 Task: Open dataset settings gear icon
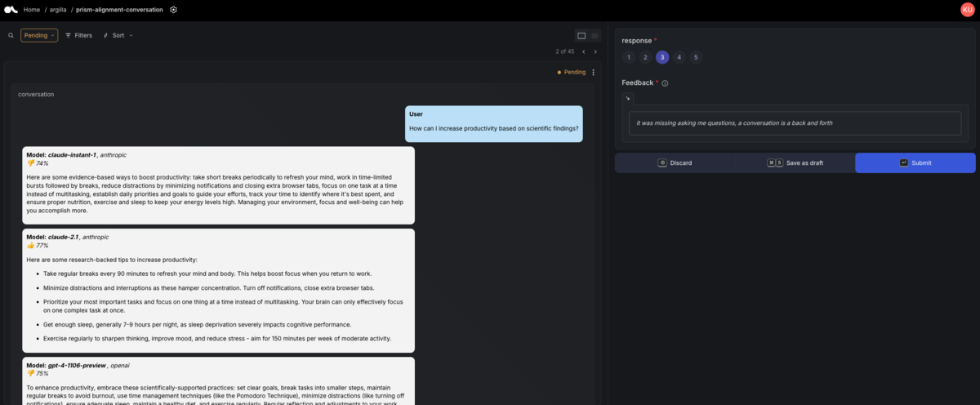tap(173, 10)
